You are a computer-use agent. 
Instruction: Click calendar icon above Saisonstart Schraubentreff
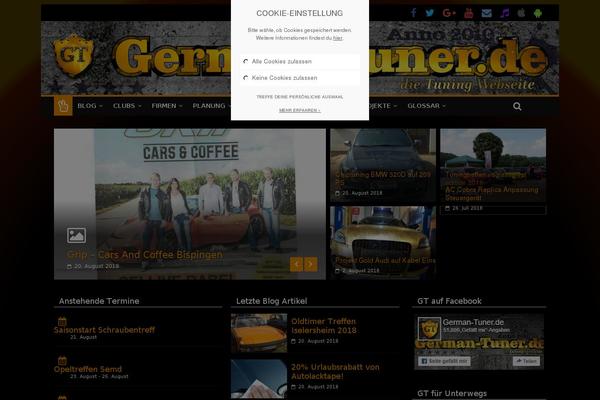[x=62, y=321]
